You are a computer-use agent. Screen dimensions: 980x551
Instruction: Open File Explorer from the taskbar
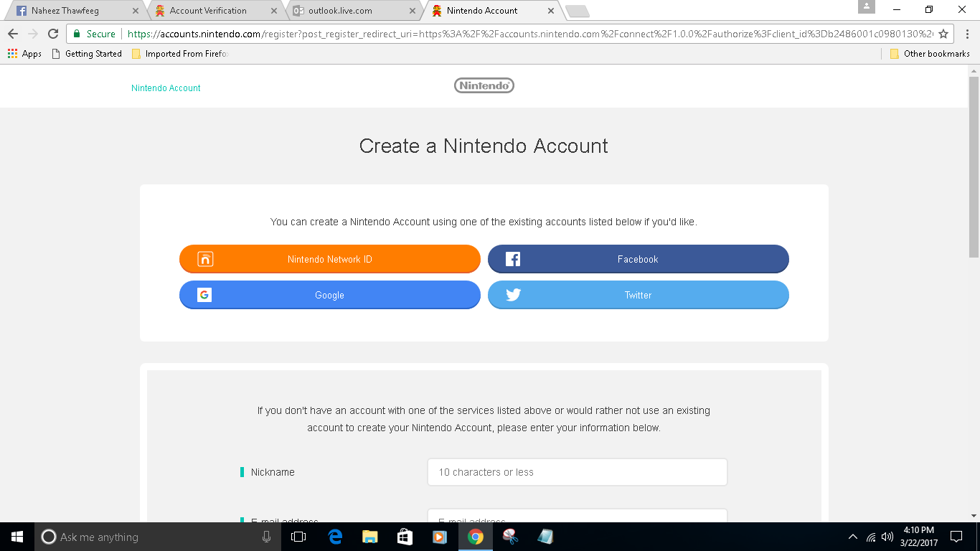[x=370, y=537]
